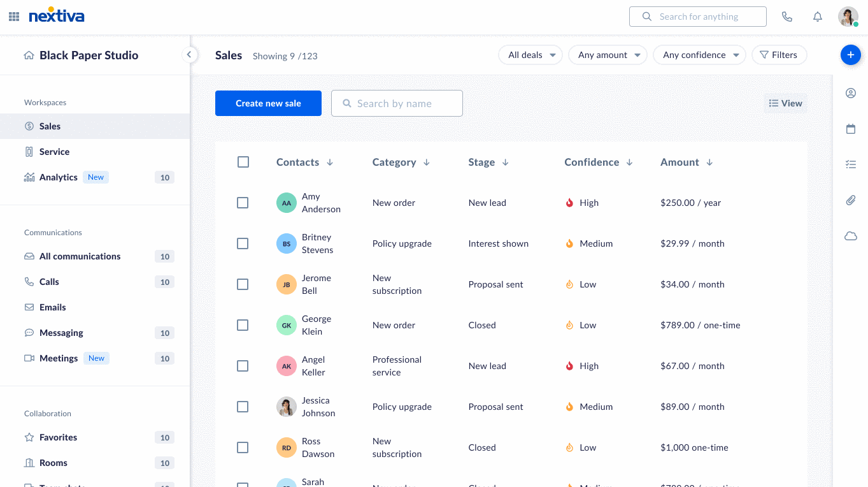This screenshot has width=868, height=487.
Task: Click the cloud icon in right rail
Action: point(850,236)
